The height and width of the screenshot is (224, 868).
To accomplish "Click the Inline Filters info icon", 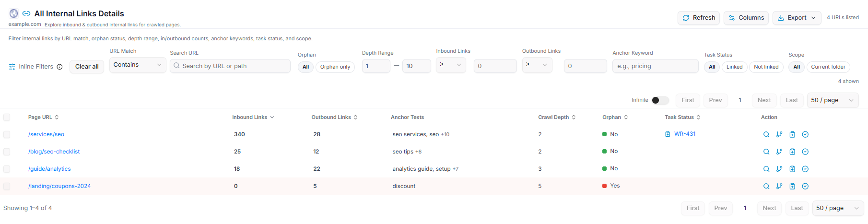I will pos(59,67).
